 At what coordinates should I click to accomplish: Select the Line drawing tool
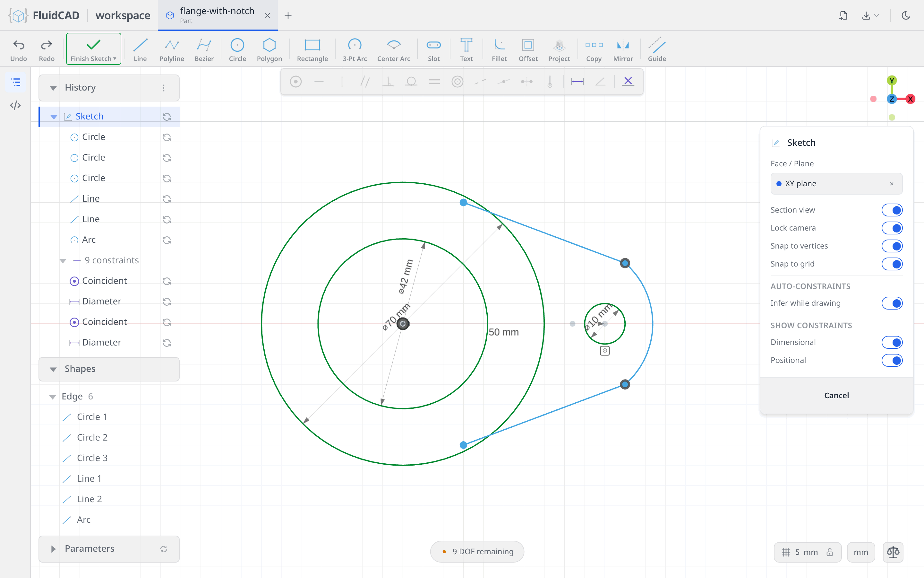click(140, 50)
